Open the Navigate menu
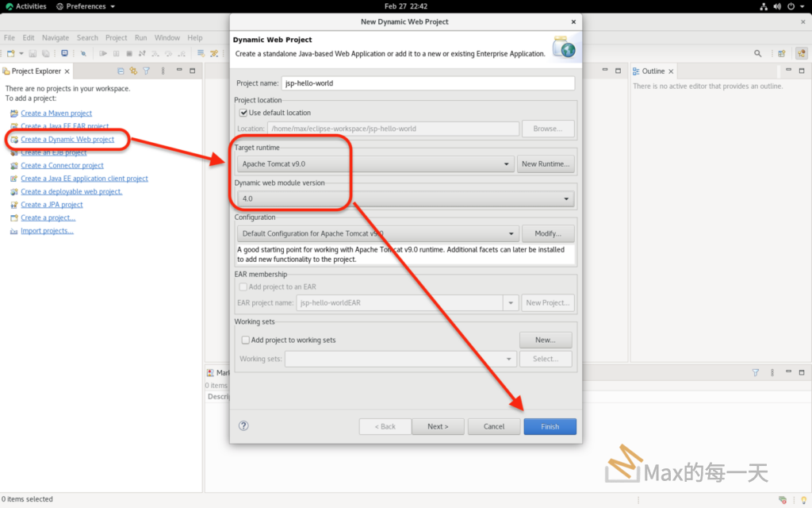Viewport: 812px width, 508px height. coord(56,37)
